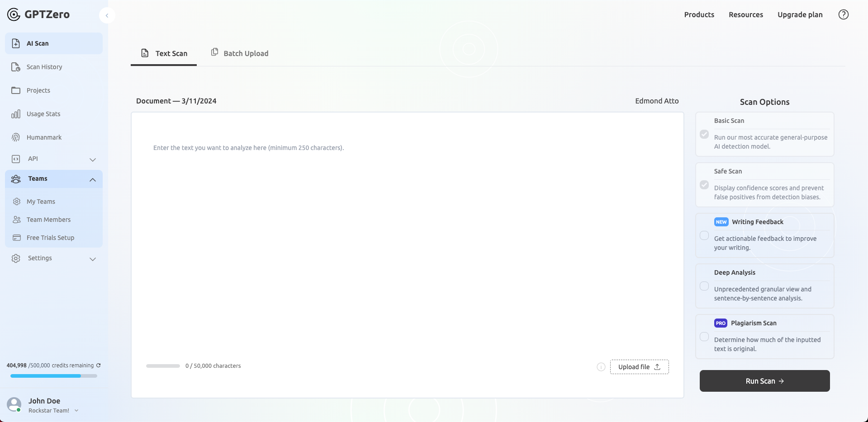868x422 pixels.
Task: Enable the Plagiarism Scan option
Action: tap(704, 337)
